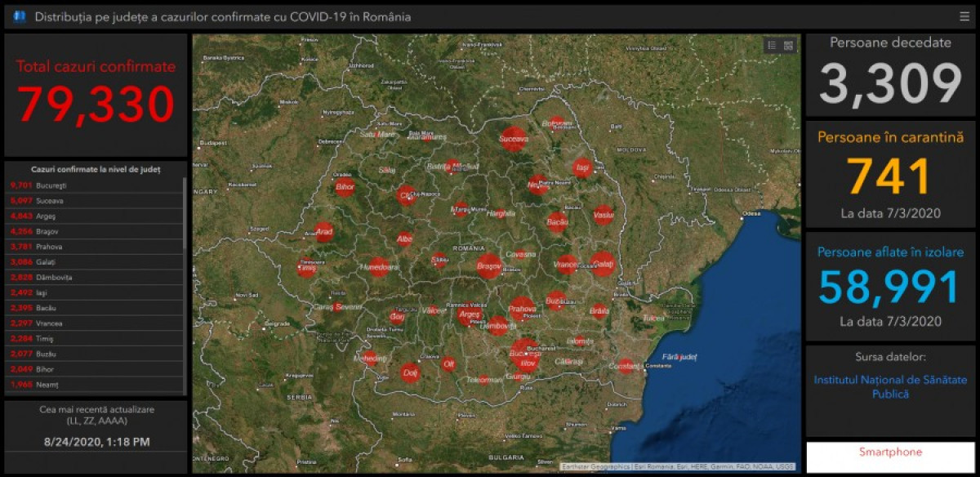This screenshot has height=477, width=980.
Task: Open the hamburger menu in the header
Action: point(964,16)
